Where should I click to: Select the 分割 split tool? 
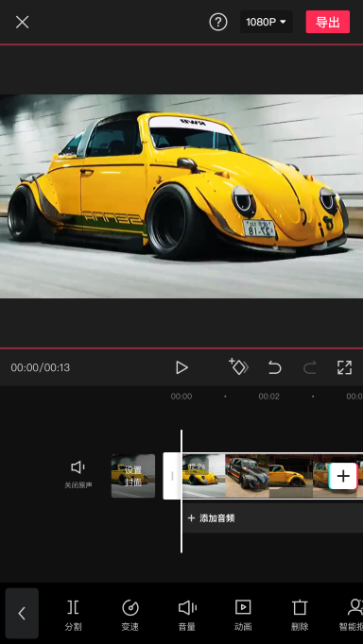pyautogui.click(x=73, y=615)
